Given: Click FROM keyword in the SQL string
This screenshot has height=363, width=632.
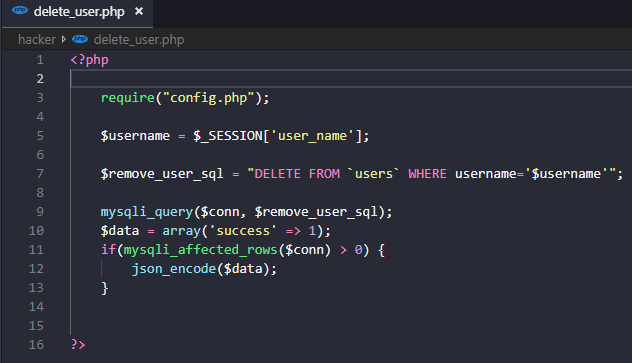Looking at the screenshot, I should (324, 174).
